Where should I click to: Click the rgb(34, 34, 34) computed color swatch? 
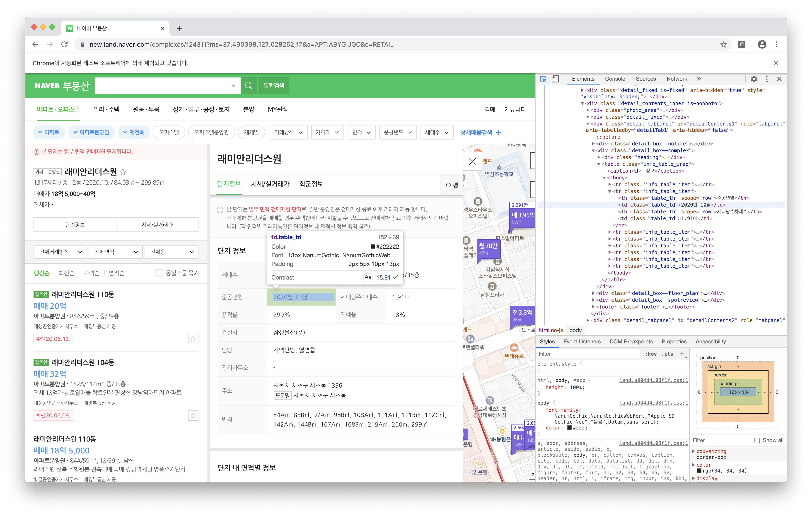tap(699, 470)
